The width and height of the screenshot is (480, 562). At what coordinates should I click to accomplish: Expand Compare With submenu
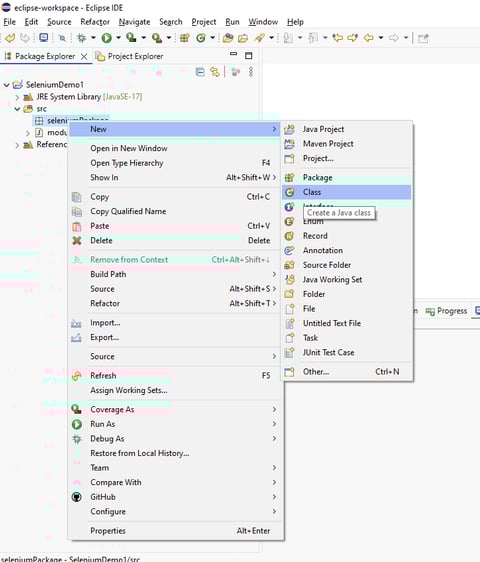(175, 482)
